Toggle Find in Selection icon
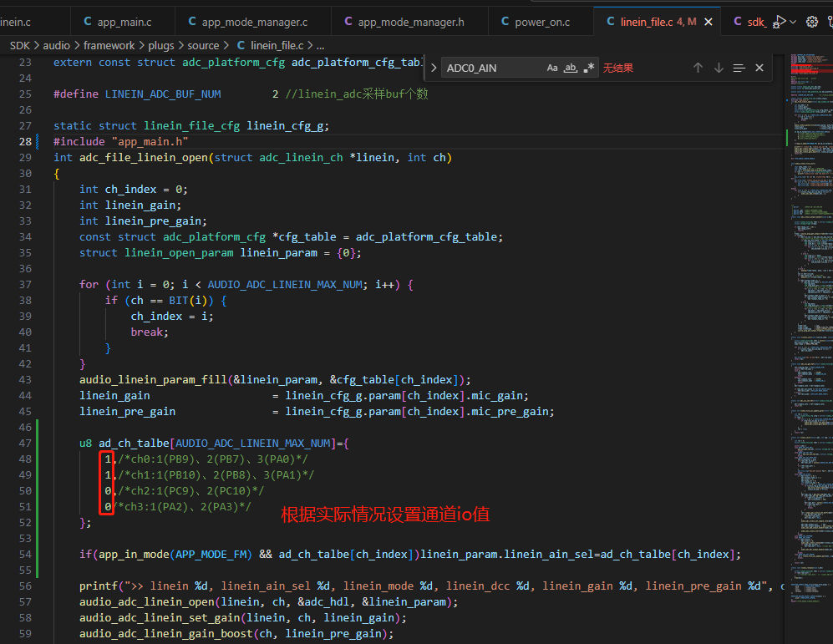The height and width of the screenshot is (644, 833). (739, 68)
